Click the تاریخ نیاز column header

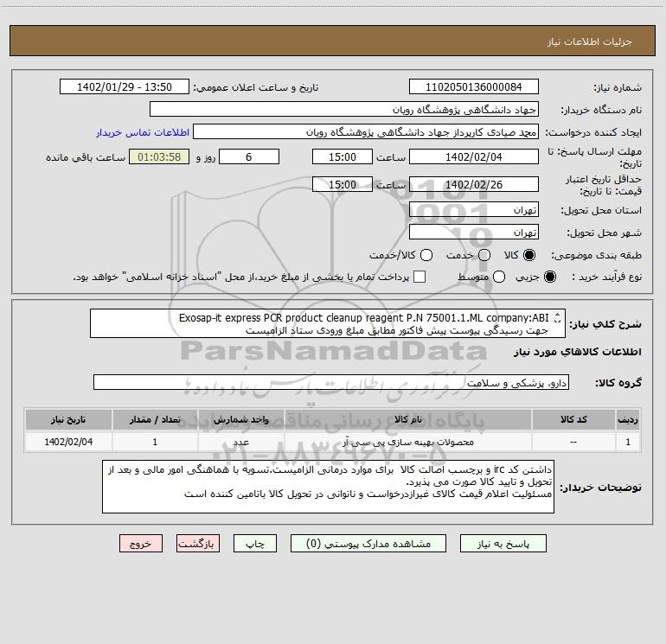pos(68,419)
